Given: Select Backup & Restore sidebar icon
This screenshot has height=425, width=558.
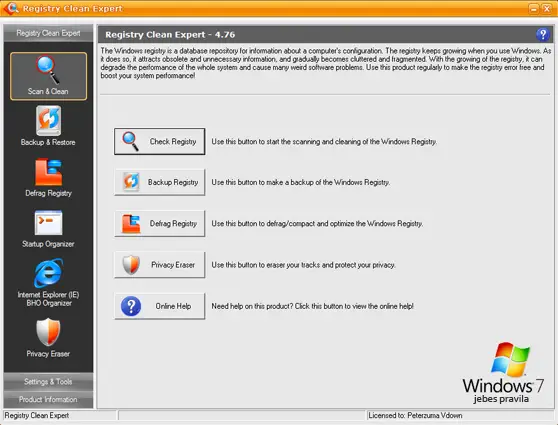Looking at the screenshot, I should click(x=48, y=126).
